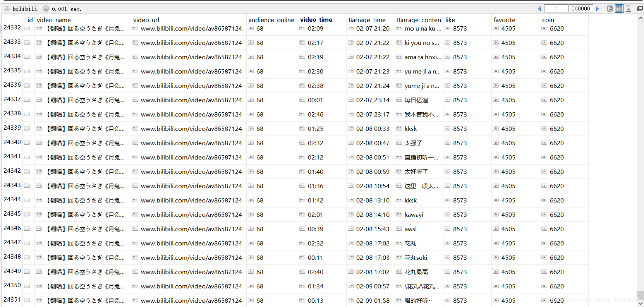Click the coin column header
Viewport: 644px width, 307px height.
click(548, 20)
